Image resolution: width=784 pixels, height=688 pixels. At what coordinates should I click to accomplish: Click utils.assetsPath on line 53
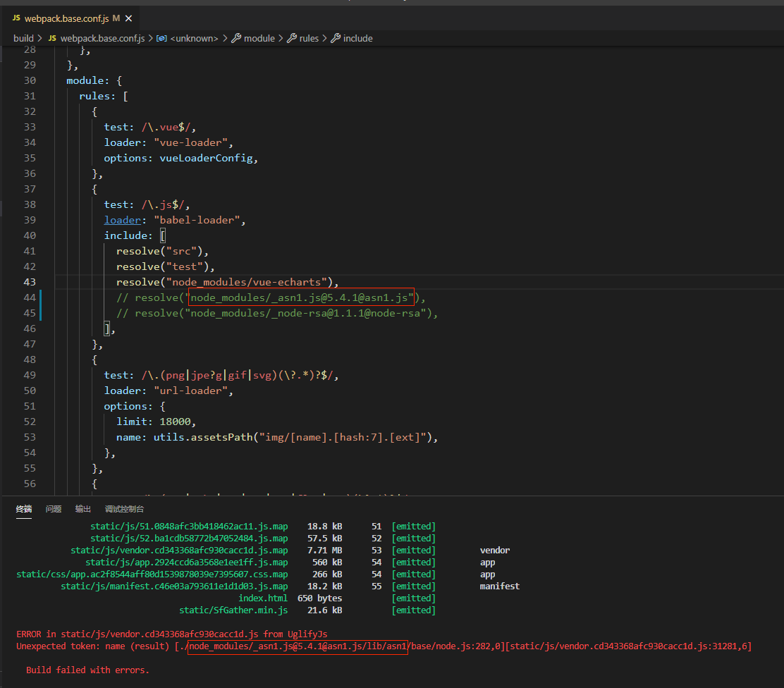[203, 437]
